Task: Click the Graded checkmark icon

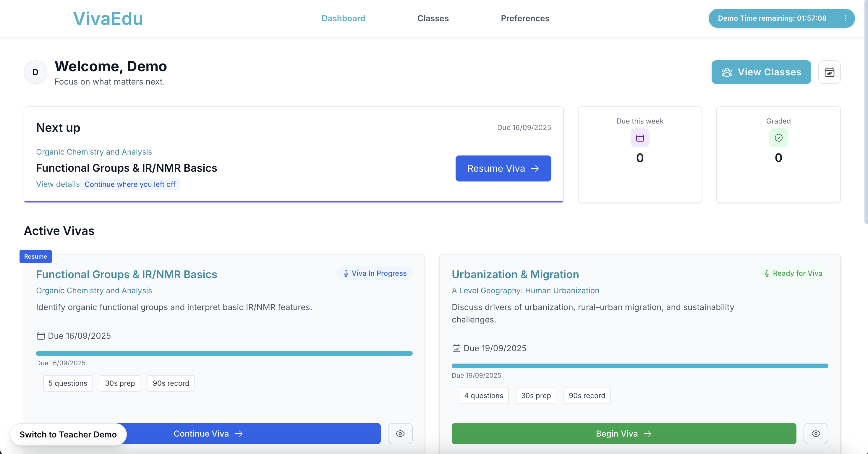Action: pos(778,138)
